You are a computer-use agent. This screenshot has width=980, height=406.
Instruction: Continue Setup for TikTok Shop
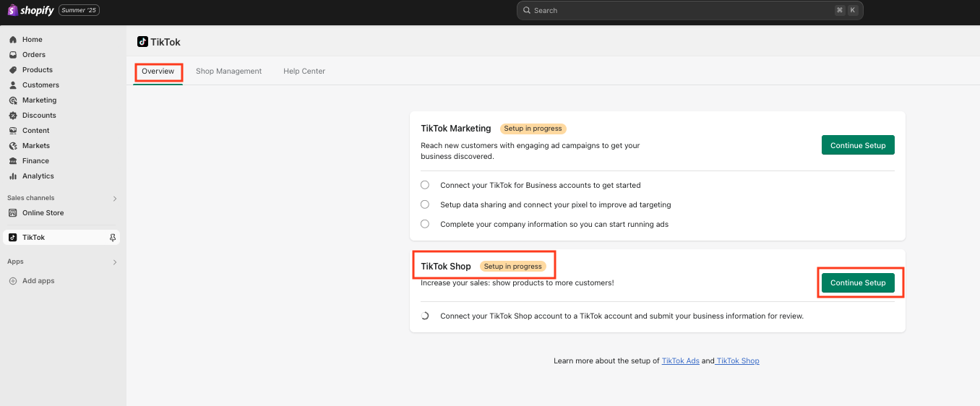(858, 282)
